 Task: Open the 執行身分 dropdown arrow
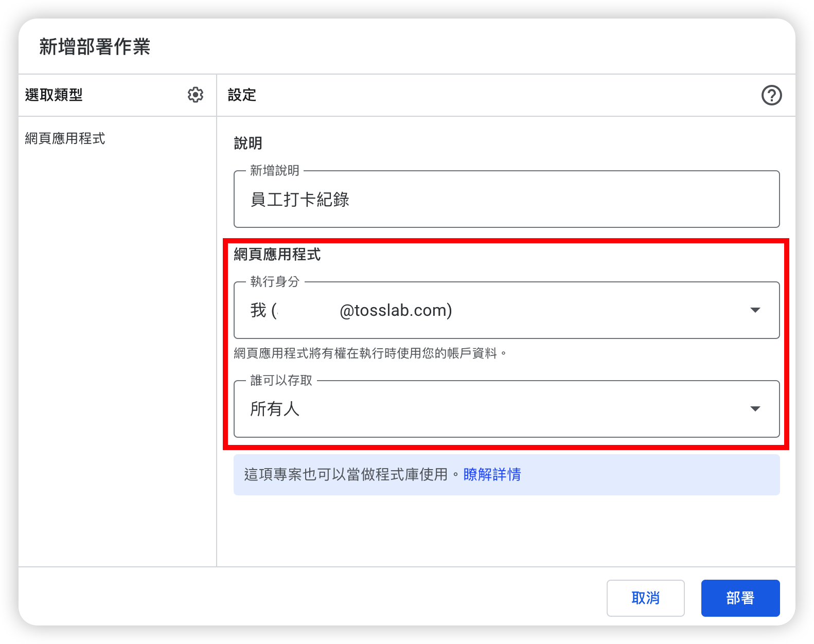click(755, 310)
